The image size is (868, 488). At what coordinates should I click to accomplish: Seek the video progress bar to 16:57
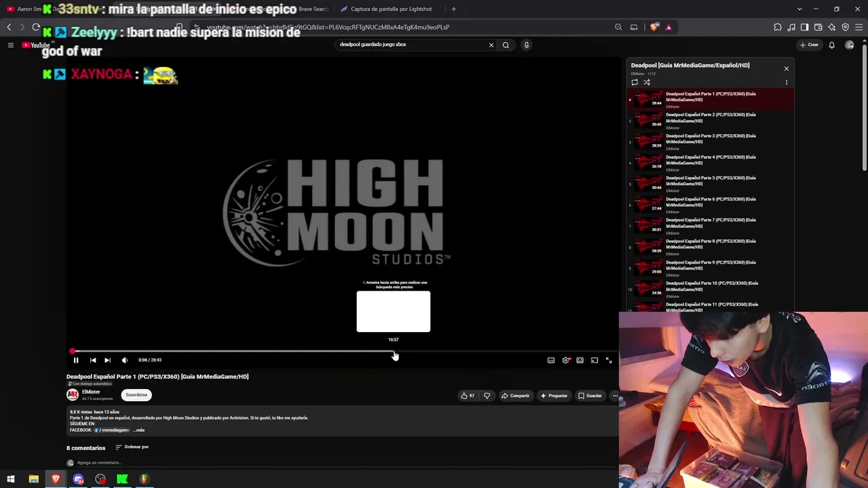tap(394, 352)
